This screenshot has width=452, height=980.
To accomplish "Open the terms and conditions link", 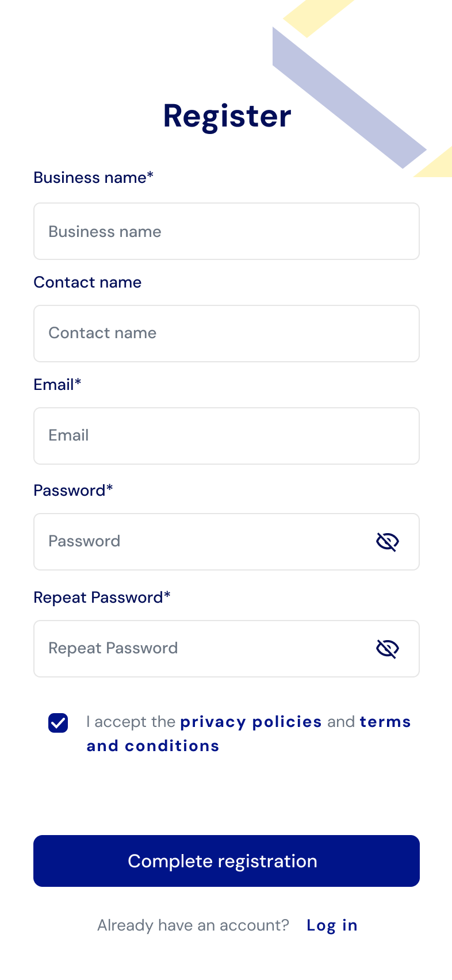I will point(153,746).
